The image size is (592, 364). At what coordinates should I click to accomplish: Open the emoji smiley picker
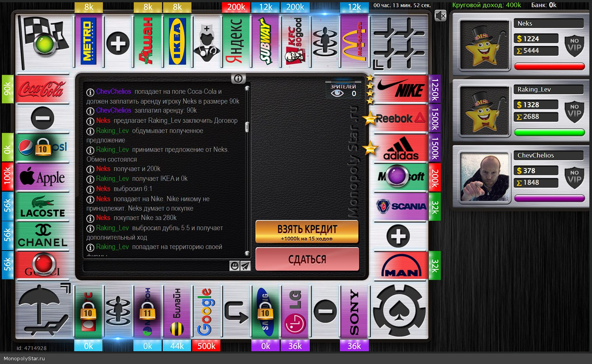tap(234, 266)
